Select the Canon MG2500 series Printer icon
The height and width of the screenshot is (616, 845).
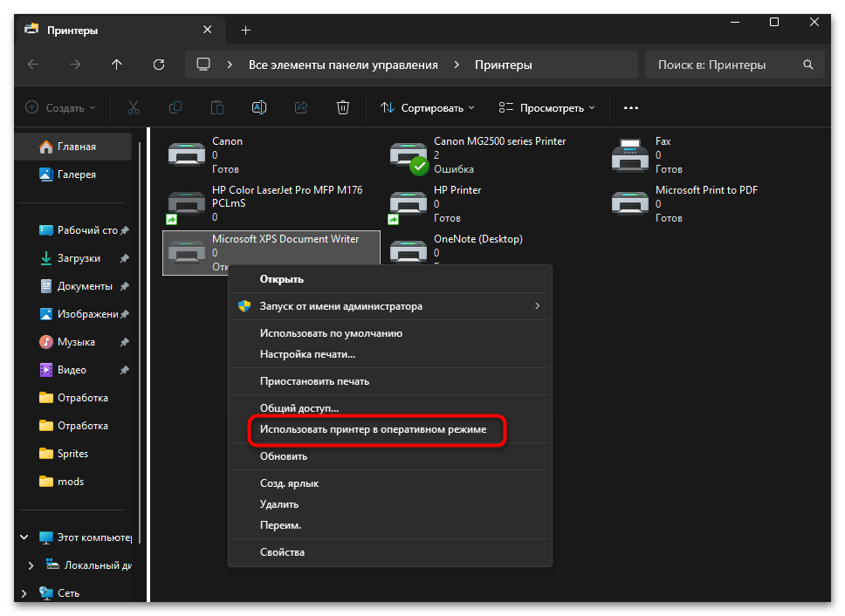[x=409, y=157]
